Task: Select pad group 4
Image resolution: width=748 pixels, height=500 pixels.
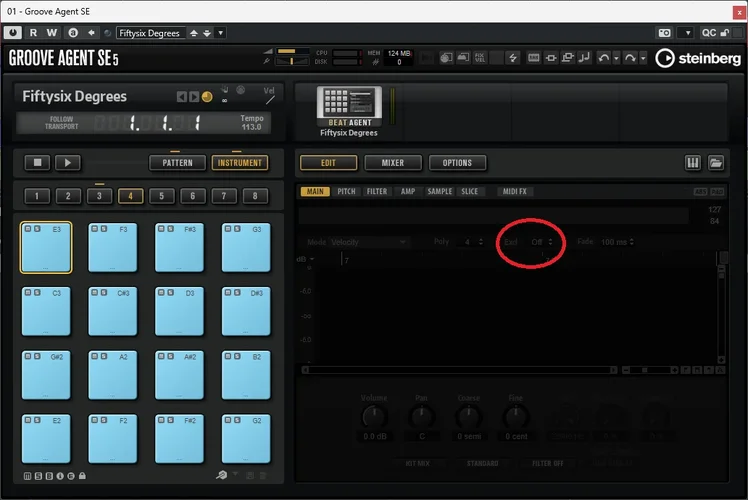Action: [x=131, y=196]
